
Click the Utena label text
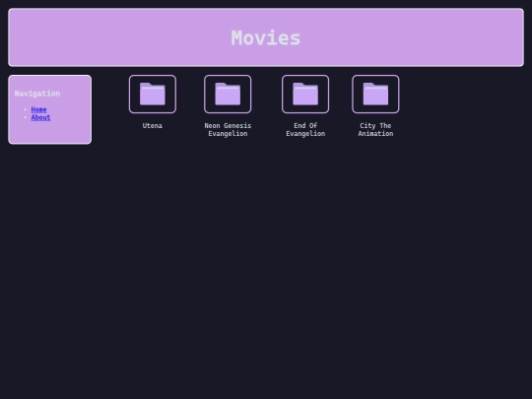click(153, 125)
